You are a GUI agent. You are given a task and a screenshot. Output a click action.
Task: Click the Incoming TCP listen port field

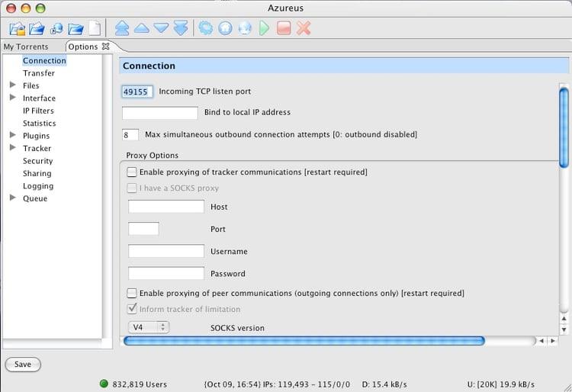pyautogui.click(x=137, y=92)
